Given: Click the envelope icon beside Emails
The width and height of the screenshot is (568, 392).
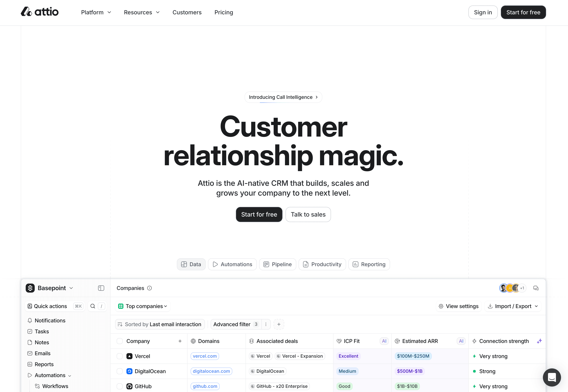Looking at the screenshot, I should click(x=30, y=354).
